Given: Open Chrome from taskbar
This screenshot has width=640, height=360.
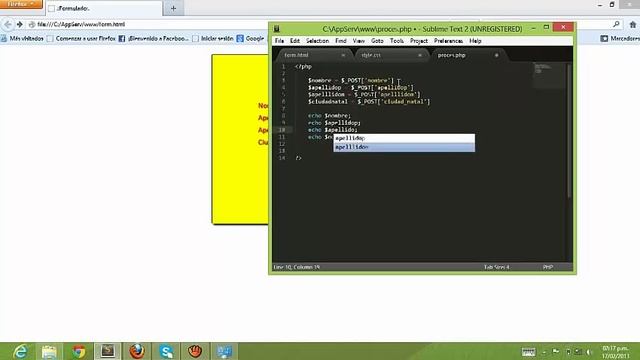Looking at the screenshot, I should click(x=79, y=351).
